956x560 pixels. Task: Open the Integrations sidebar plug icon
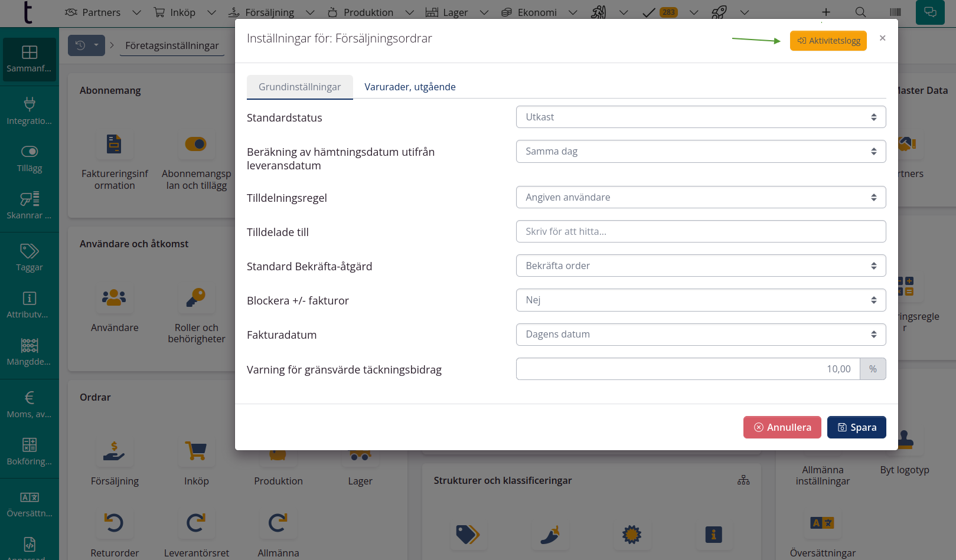tap(30, 104)
